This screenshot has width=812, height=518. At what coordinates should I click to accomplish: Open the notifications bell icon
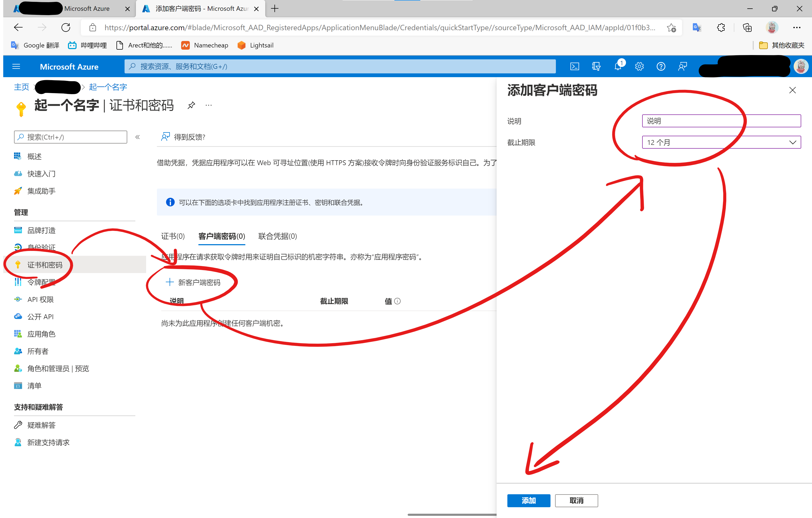click(x=617, y=66)
